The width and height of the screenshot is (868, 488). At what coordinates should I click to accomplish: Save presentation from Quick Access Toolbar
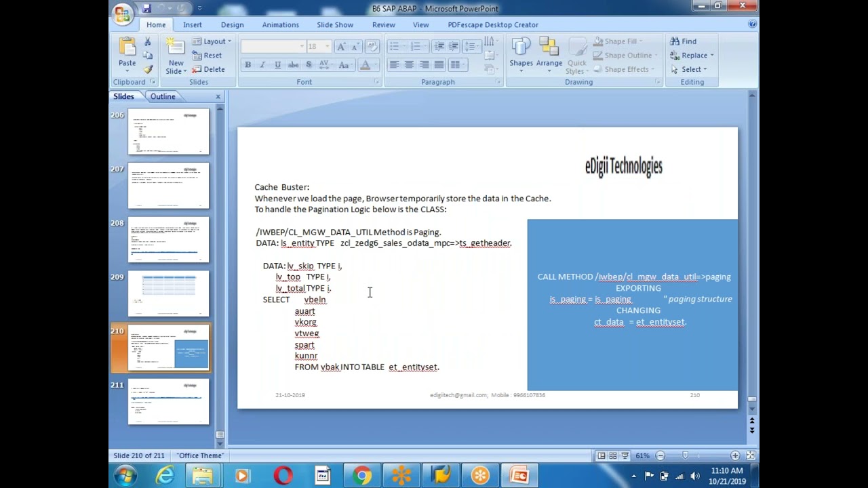(x=146, y=9)
